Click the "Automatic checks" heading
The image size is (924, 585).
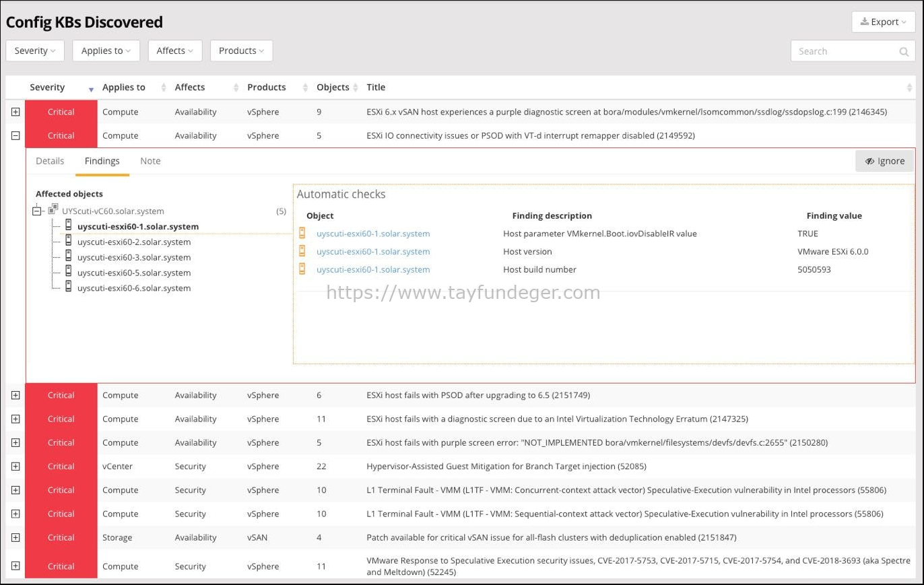(x=341, y=194)
